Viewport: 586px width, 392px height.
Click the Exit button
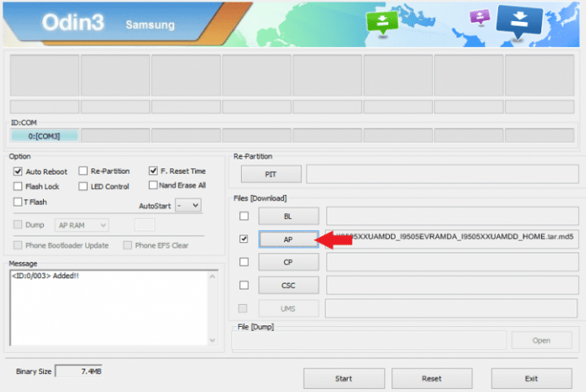click(x=531, y=378)
